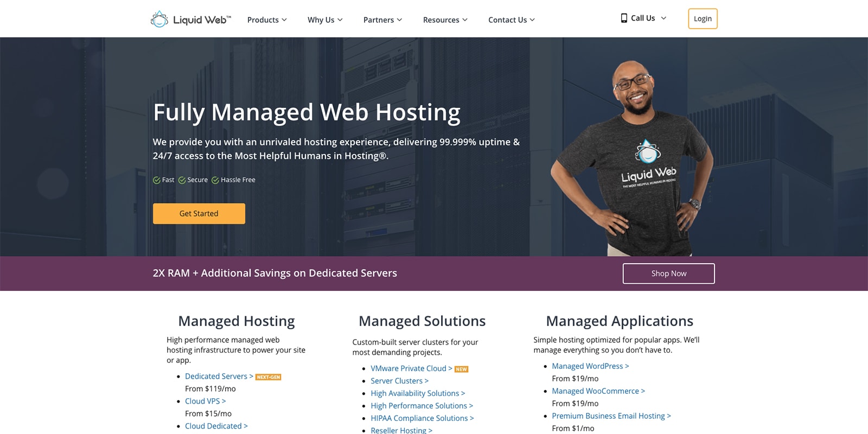Open the HIPAA Compliance Solutions link
This screenshot has width=868, height=434.
[423, 418]
